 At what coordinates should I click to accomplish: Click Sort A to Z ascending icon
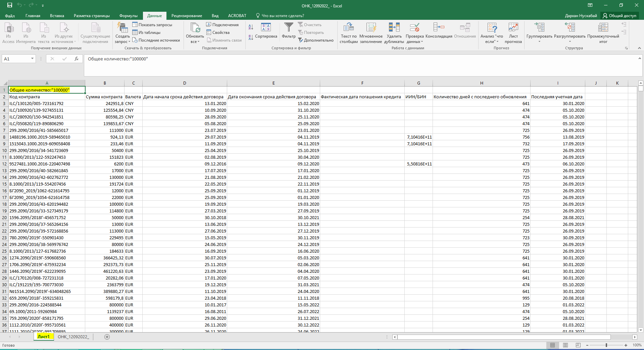tap(251, 27)
